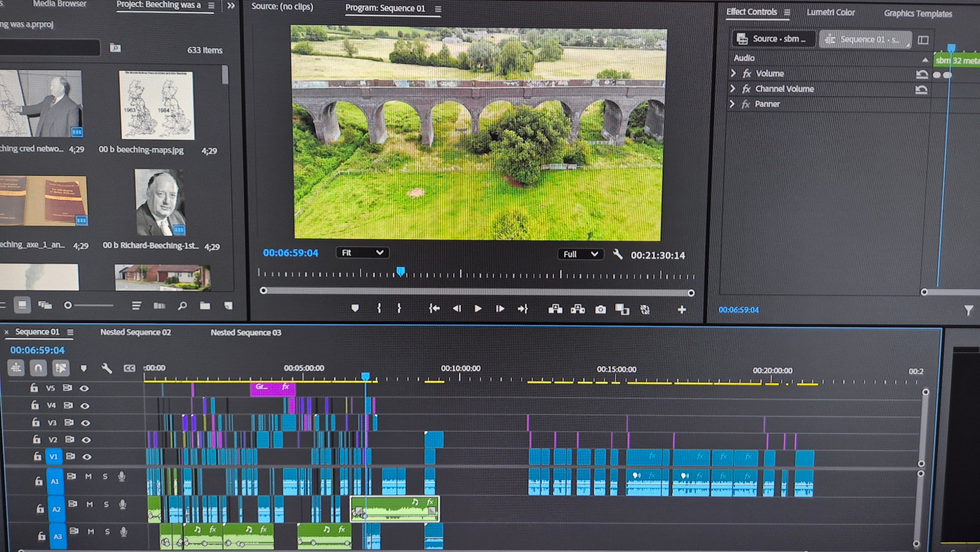Enable voice-over record on A3
The width and height of the screenshot is (980, 552).
tap(124, 531)
